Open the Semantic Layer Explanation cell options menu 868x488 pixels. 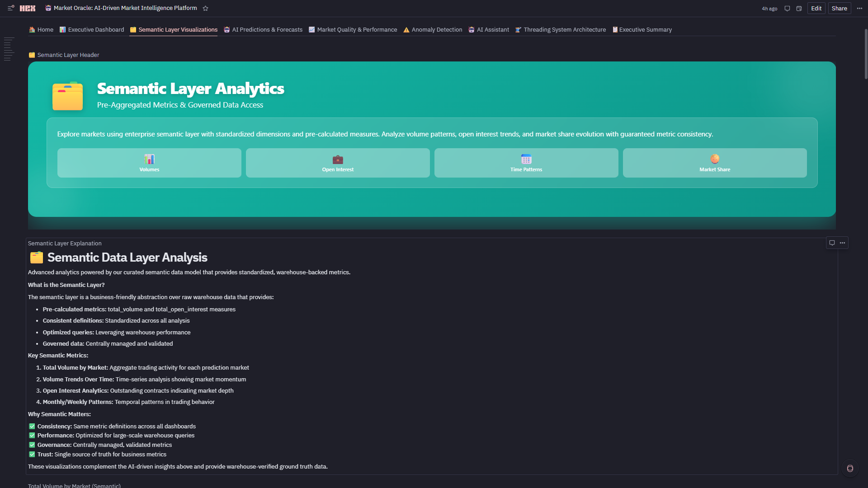842,243
